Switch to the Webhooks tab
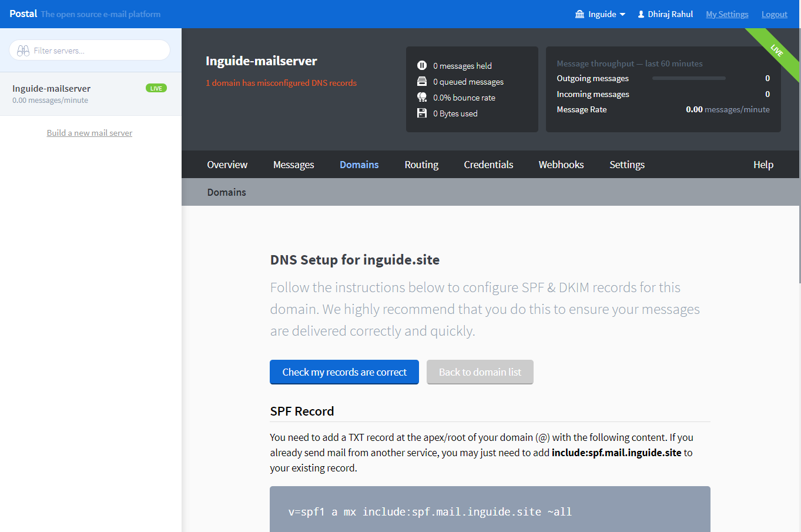 561,165
